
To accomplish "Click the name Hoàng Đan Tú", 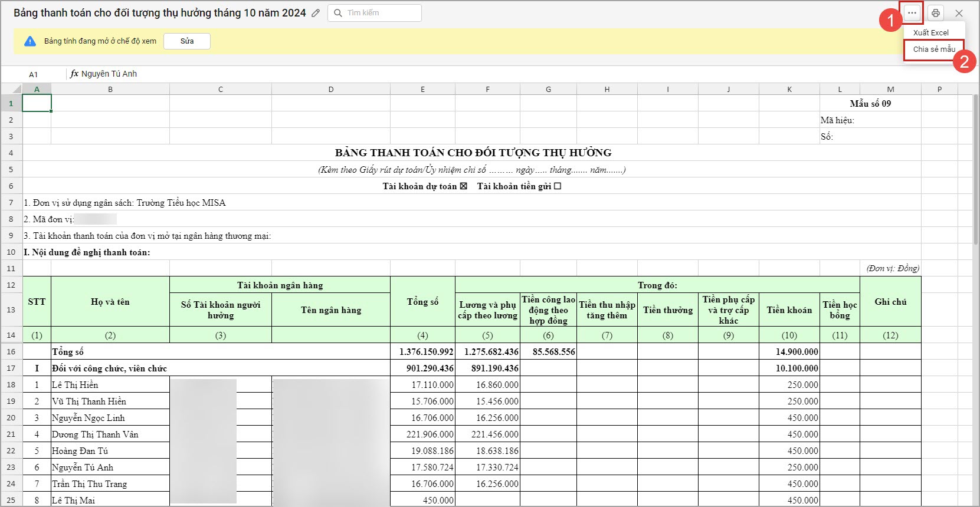I will click(80, 451).
